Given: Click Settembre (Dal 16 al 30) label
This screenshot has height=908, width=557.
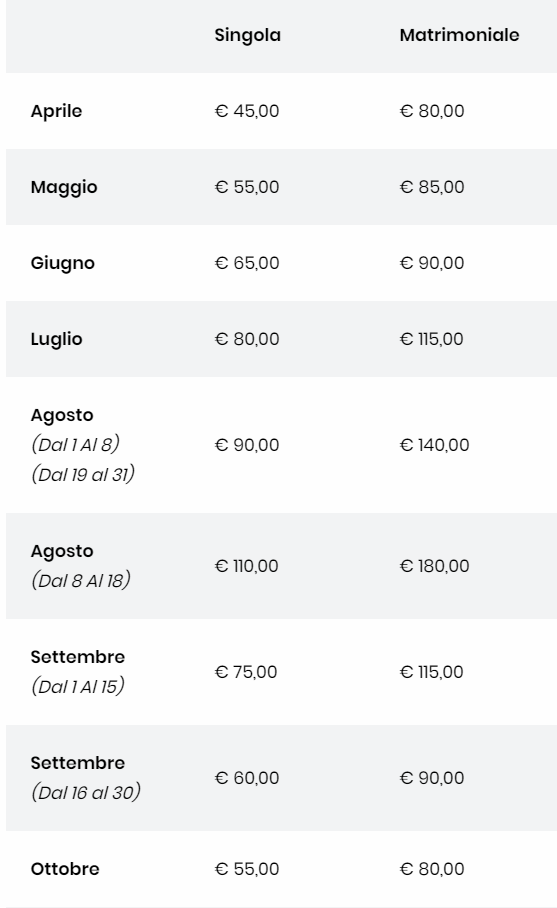Looking at the screenshot, I should click(x=86, y=778).
